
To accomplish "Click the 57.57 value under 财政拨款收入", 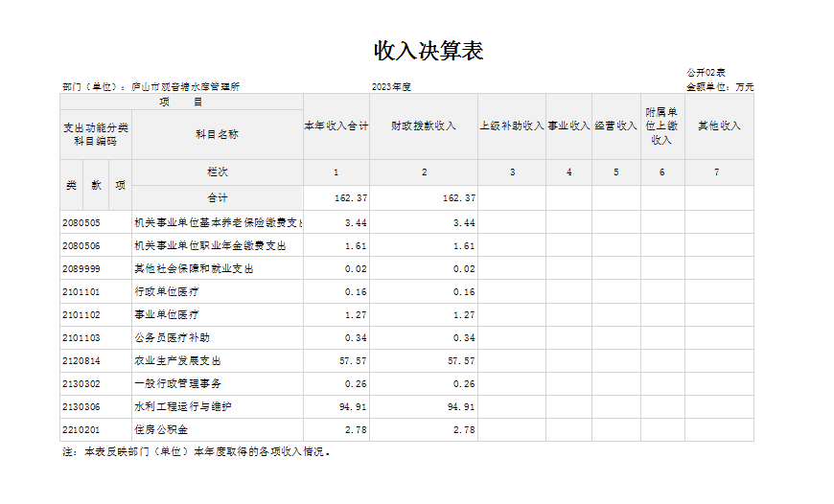I will [461, 361].
